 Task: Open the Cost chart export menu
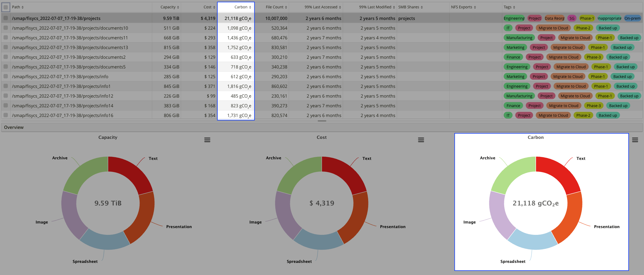click(421, 140)
